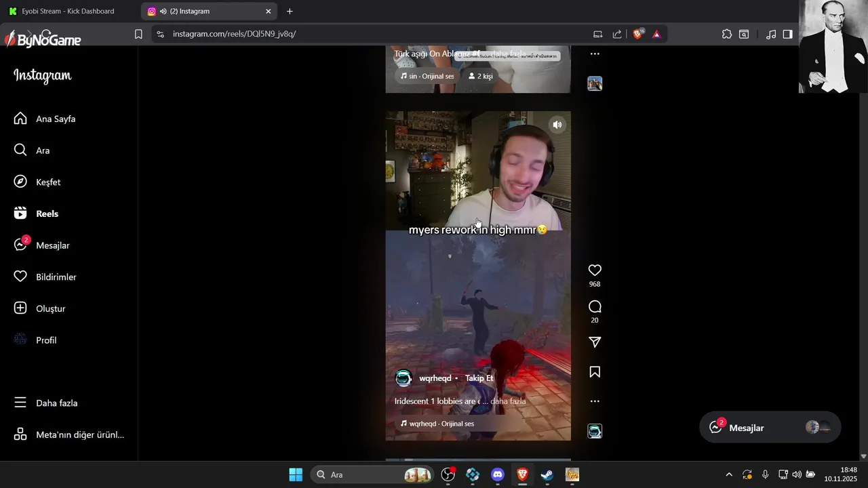
Task: Open Daha fazla menu in sidebar
Action: click(x=46, y=403)
